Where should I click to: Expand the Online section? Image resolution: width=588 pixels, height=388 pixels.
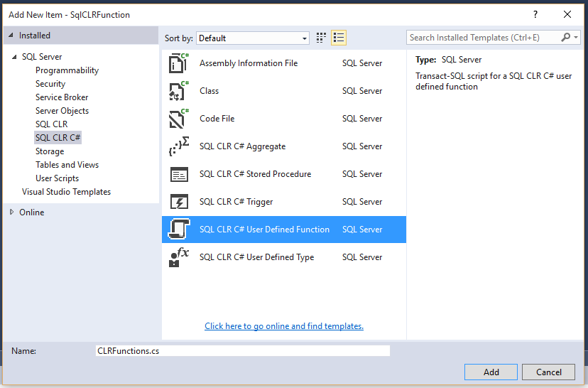pyautogui.click(x=11, y=212)
